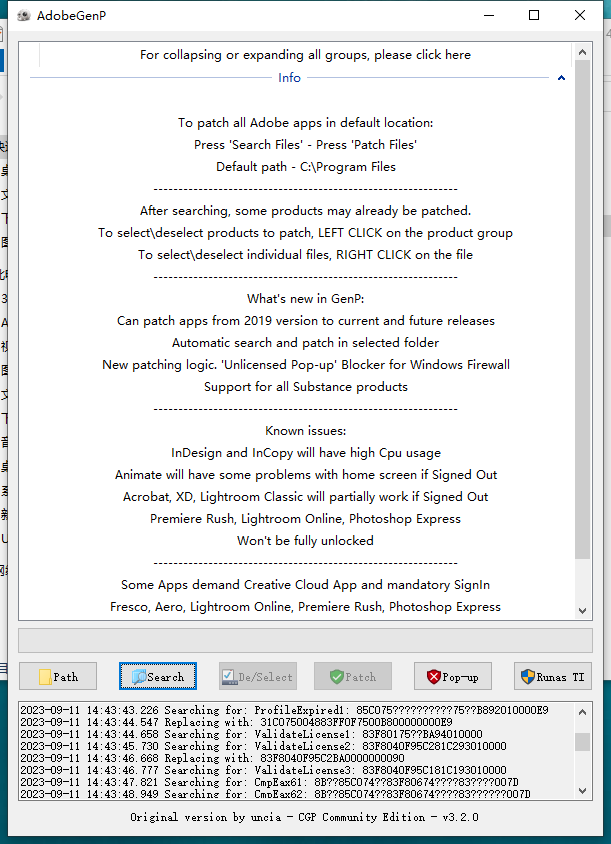The height and width of the screenshot is (844, 611).
Task: Open the Pop-up blocker button
Action: point(452,677)
